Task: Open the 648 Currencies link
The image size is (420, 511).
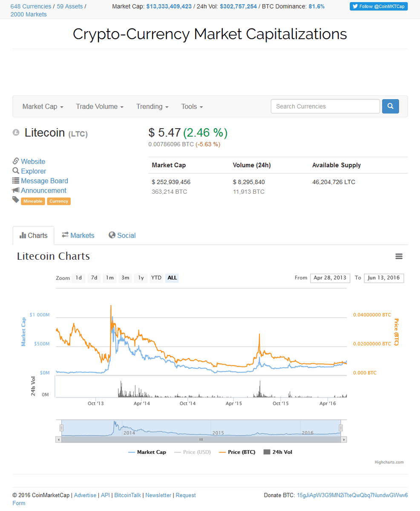Action: (30, 6)
